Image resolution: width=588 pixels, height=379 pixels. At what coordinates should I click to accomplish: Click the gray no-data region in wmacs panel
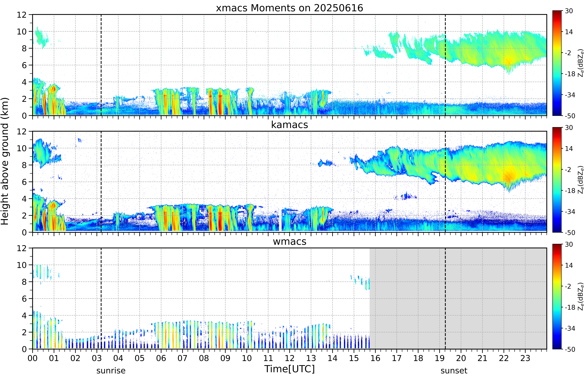(x=458, y=299)
